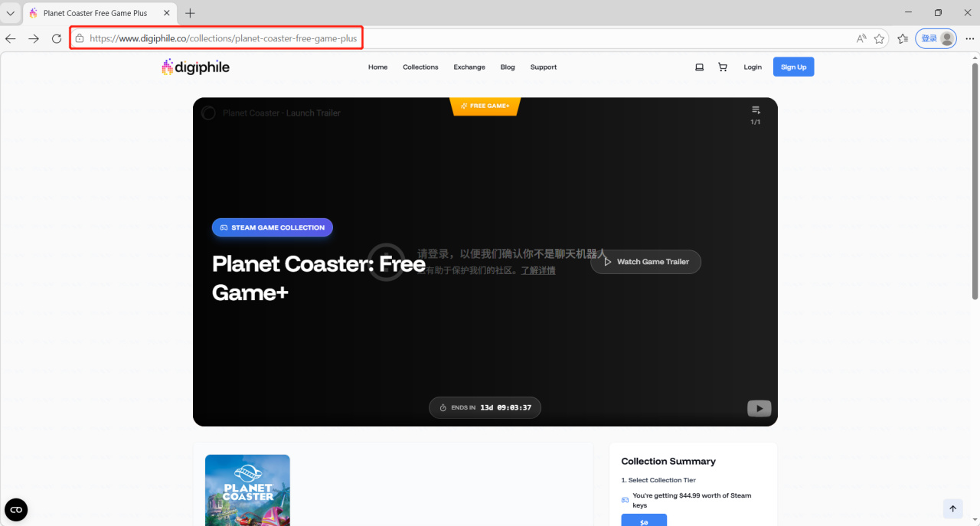
Task: Click the browser forward arrow
Action: [34, 38]
